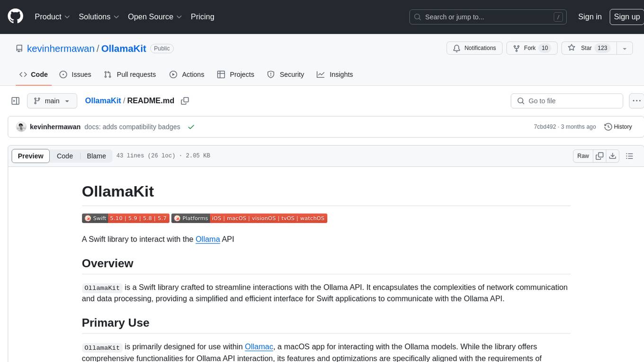Switch to the Insights tab
Viewport: 644px width, 362px height.
pyautogui.click(x=335, y=74)
